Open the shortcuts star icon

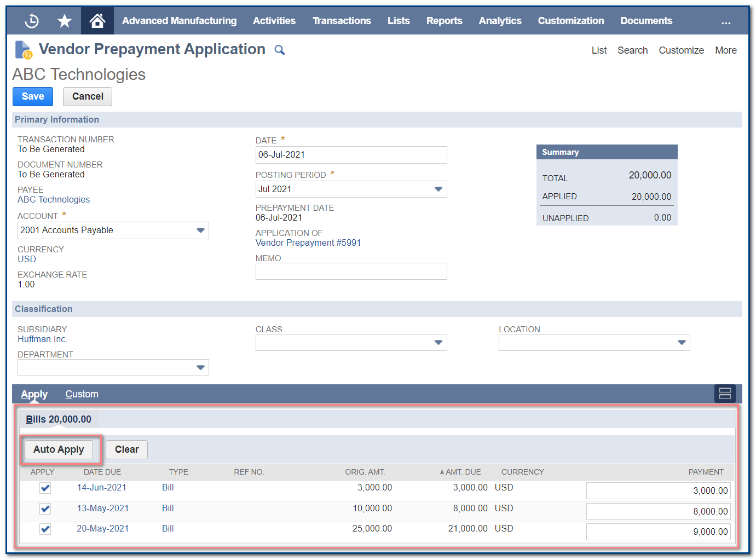(x=65, y=21)
